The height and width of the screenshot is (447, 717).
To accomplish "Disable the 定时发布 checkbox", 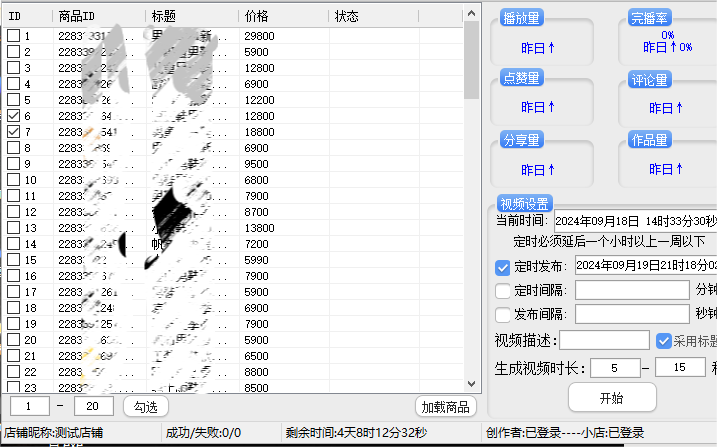I will pos(503,267).
